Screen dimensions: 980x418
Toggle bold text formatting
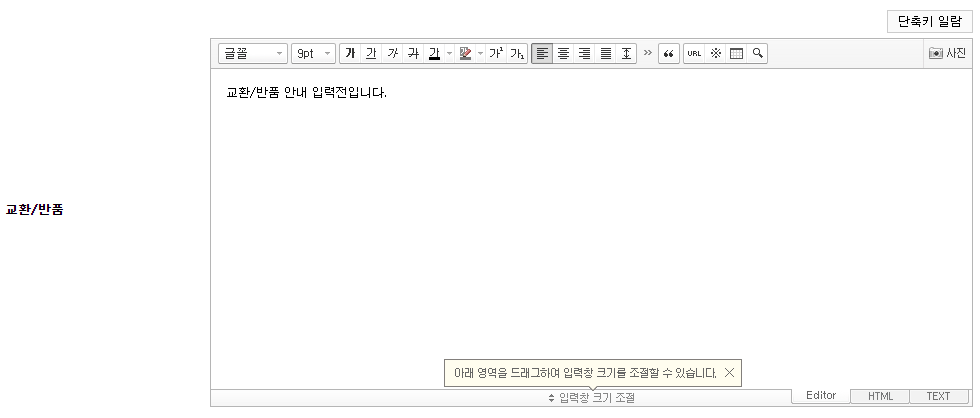pyautogui.click(x=350, y=54)
